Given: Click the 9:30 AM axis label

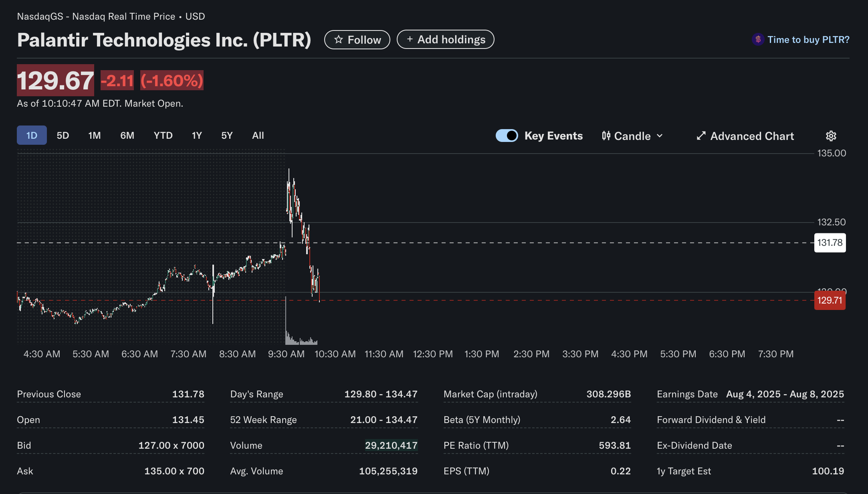Looking at the screenshot, I should 286,354.
